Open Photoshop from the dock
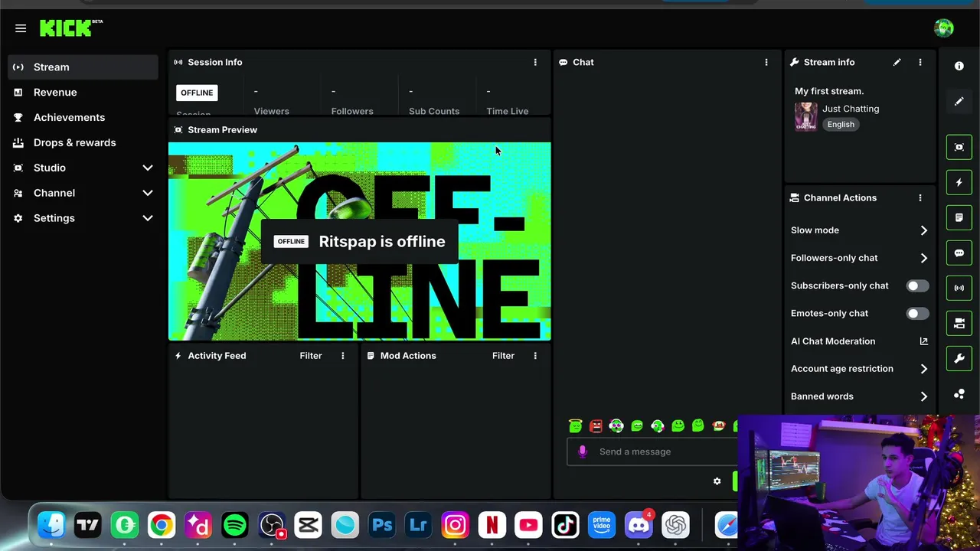 click(x=381, y=525)
